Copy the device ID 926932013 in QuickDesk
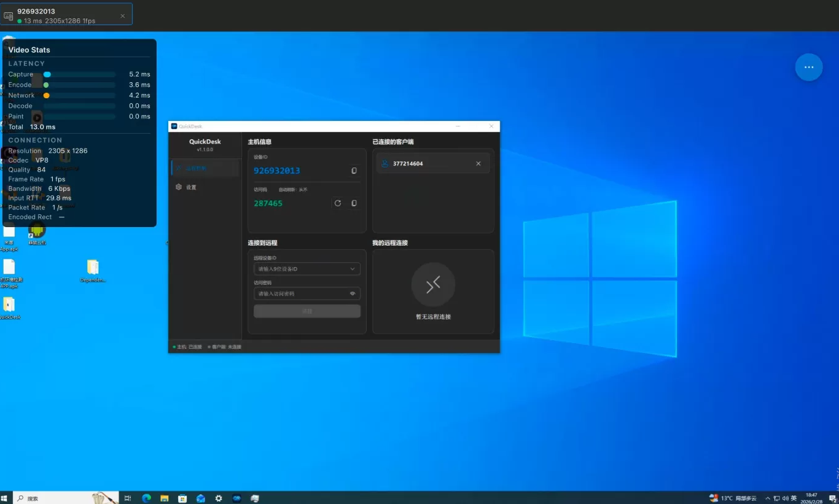 click(x=354, y=171)
